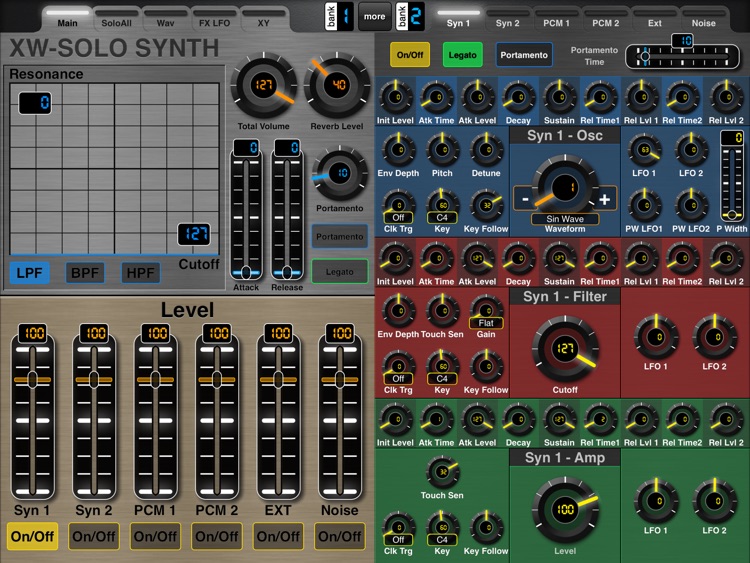Click the Portamento Time slider
The image size is (750, 563).
coord(684,56)
